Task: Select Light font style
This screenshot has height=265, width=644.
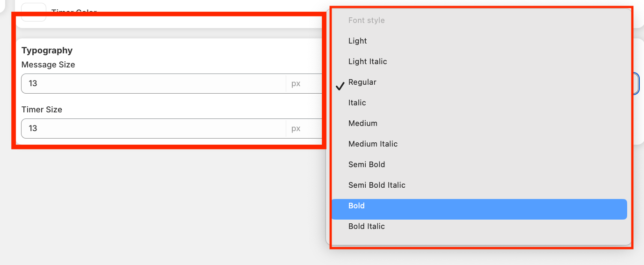Action: pyautogui.click(x=358, y=41)
